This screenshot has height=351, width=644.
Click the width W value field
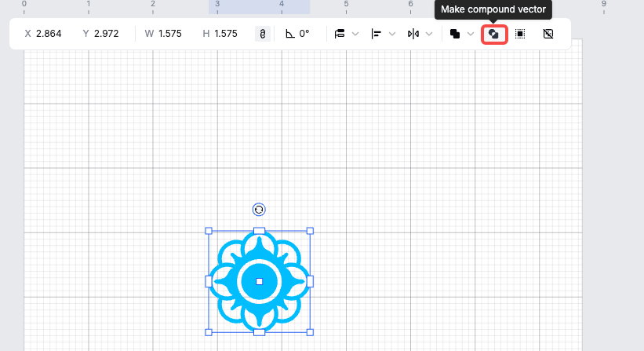click(x=170, y=34)
